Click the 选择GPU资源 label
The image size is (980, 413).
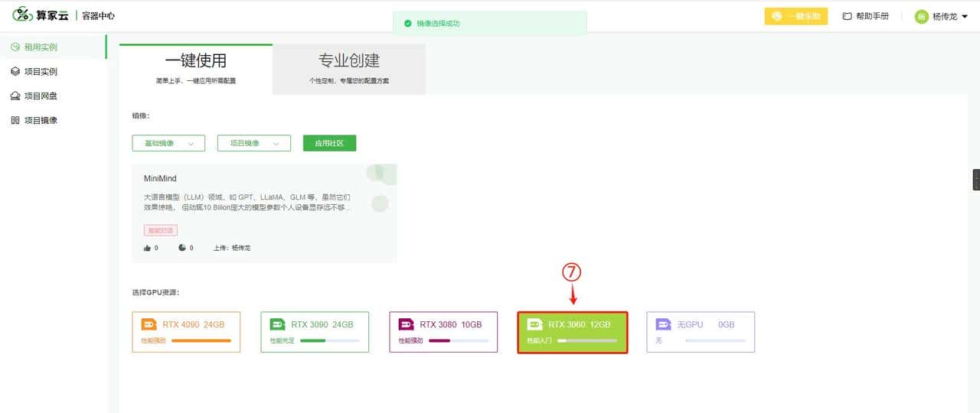[x=155, y=292]
